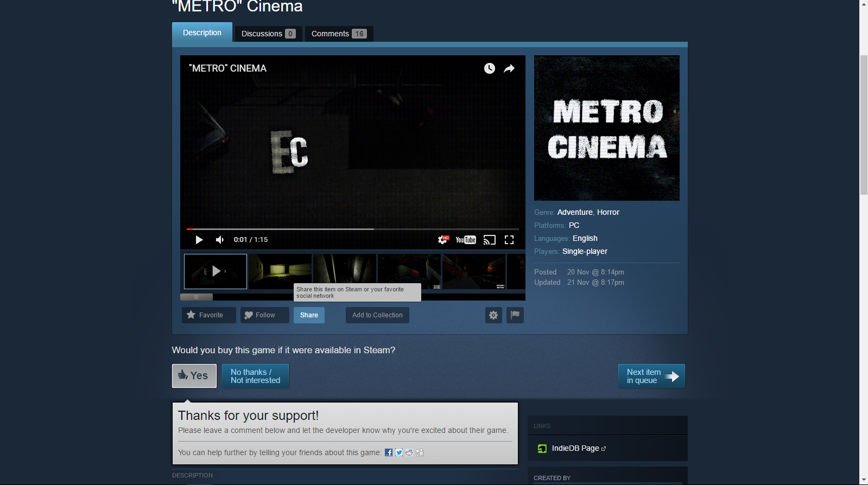Share game on Reddit icon

(409, 452)
